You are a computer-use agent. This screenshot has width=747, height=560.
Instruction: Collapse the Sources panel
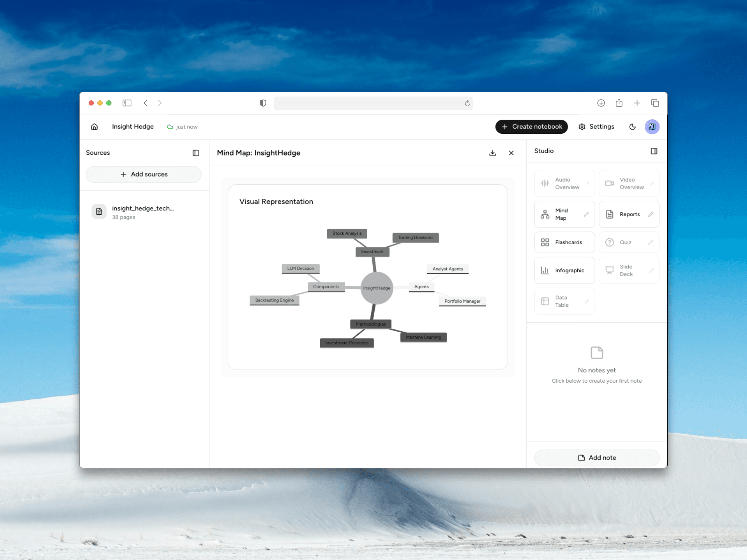click(196, 153)
